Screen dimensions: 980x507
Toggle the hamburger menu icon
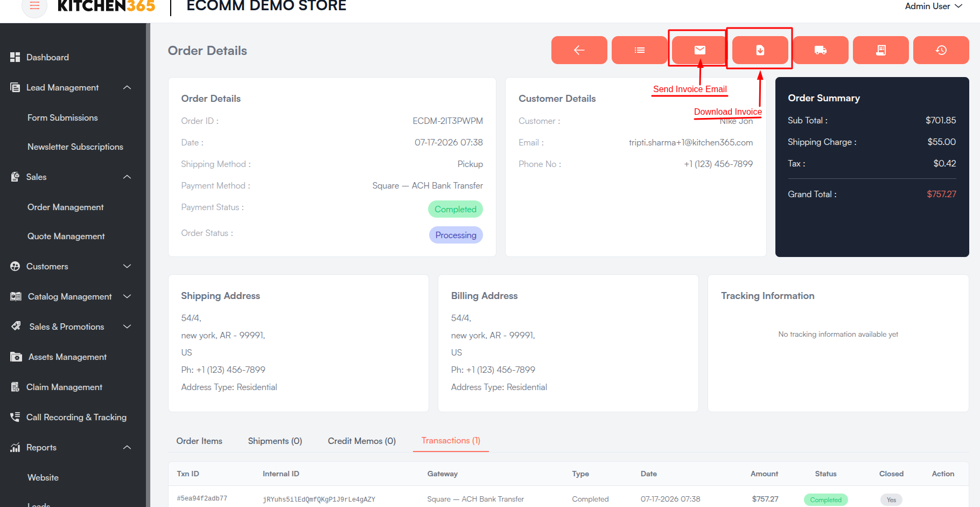pos(34,6)
